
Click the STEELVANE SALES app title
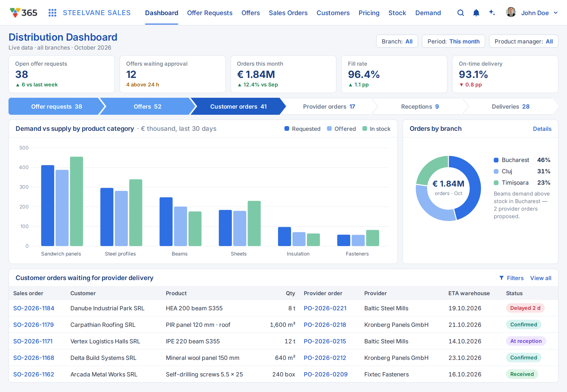[97, 13]
